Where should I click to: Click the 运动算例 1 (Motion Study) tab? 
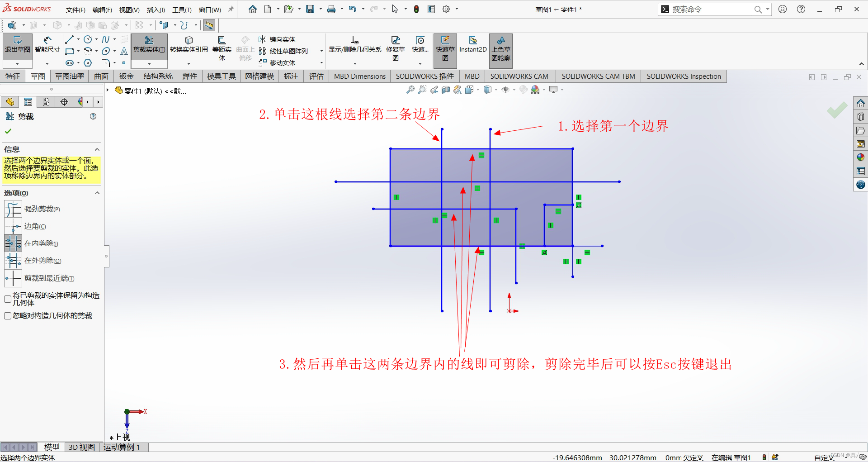(122, 447)
